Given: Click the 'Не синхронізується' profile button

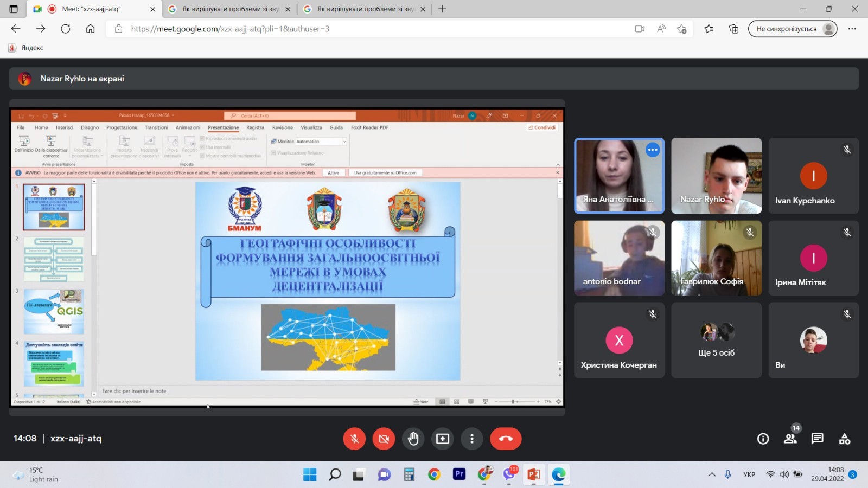Looking at the screenshot, I should click(x=792, y=29).
